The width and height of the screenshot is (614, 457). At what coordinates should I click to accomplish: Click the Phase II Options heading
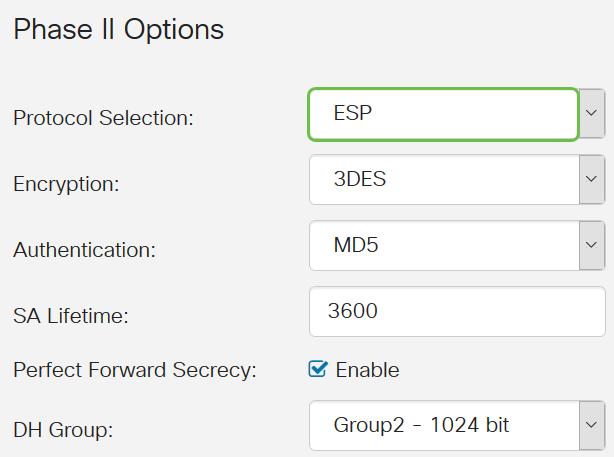pos(118,29)
